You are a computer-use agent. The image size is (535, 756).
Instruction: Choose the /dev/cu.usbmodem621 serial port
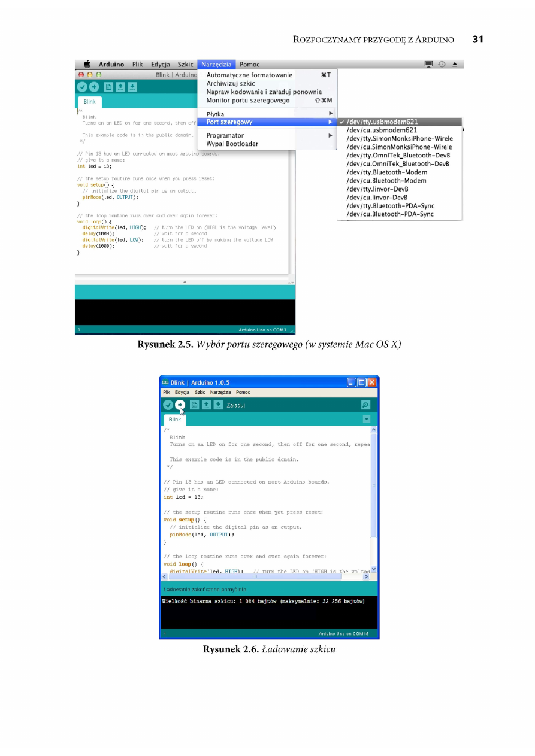[x=382, y=130]
